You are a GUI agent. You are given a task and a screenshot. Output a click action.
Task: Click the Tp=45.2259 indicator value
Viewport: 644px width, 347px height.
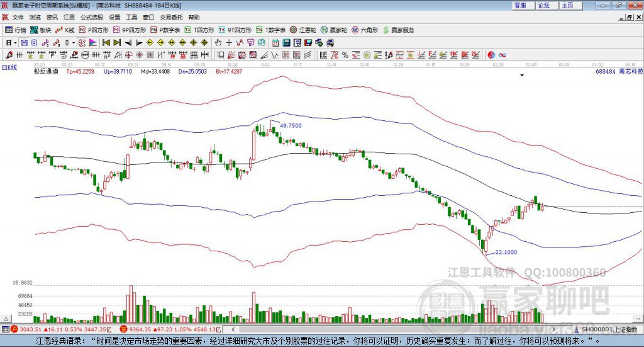click(x=80, y=72)
